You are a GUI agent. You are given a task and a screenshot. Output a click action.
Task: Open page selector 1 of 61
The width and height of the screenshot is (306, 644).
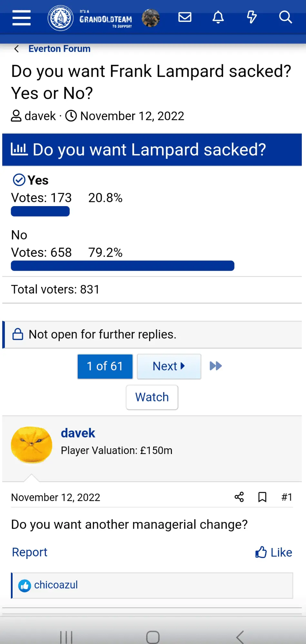pos(105,366)
